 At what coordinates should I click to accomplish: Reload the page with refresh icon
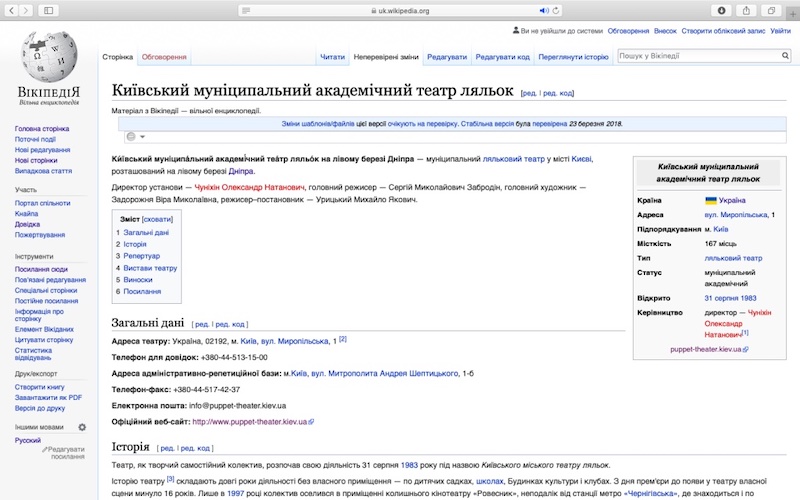(556, 11)
